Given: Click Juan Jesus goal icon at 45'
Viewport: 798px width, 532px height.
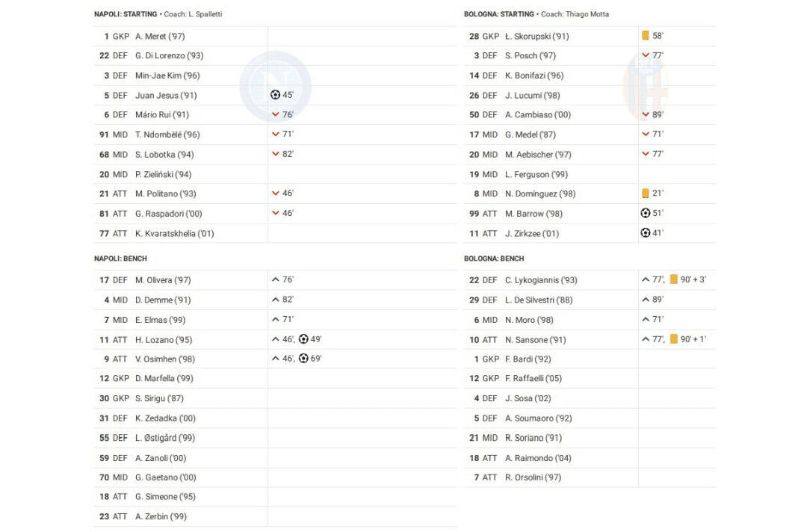Looking at the screenshot, I should click(x=275, y=95).
